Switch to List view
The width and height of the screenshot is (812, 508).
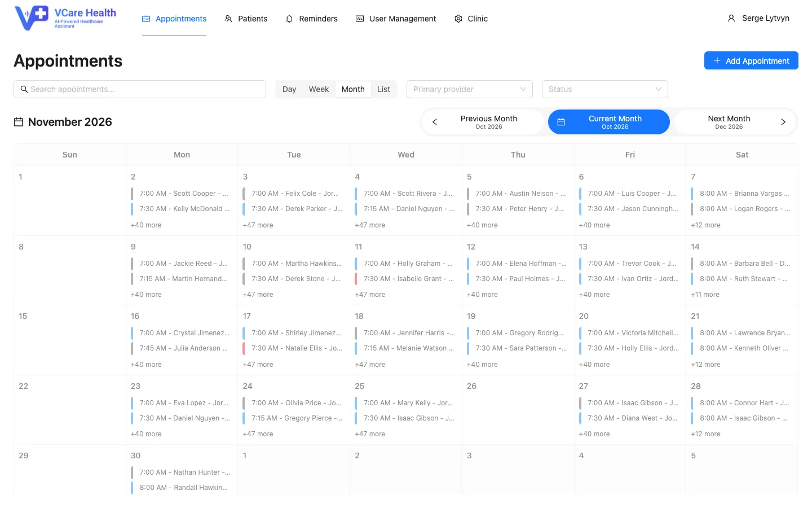(383, 89)
